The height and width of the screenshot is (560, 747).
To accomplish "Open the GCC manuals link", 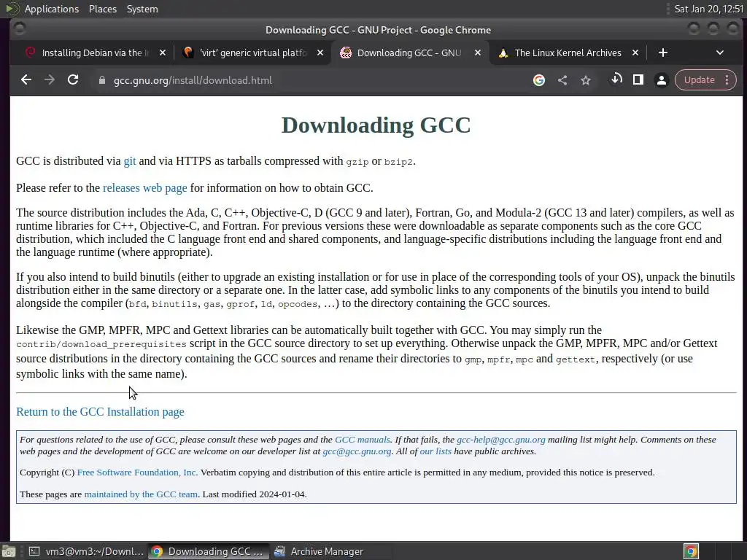I will (363, 440).
